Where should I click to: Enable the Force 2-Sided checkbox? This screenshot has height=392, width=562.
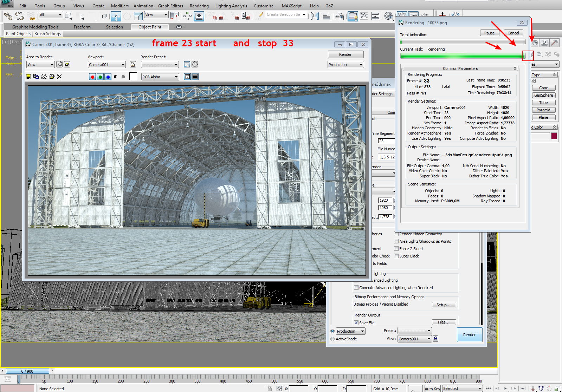click(x=396, y=249)
